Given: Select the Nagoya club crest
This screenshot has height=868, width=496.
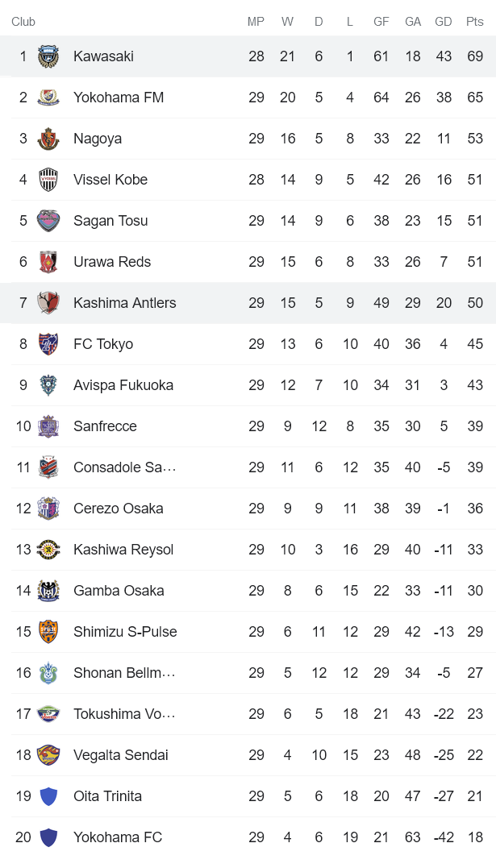Looking at the screenshot, I should [x=48, y=139].
